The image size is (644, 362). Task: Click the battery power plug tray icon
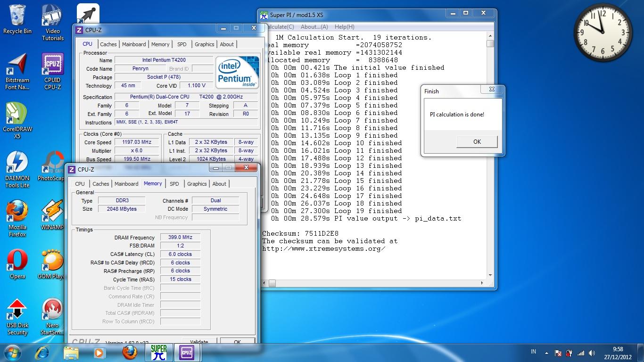pyautogui.click(x=569, y=353)
